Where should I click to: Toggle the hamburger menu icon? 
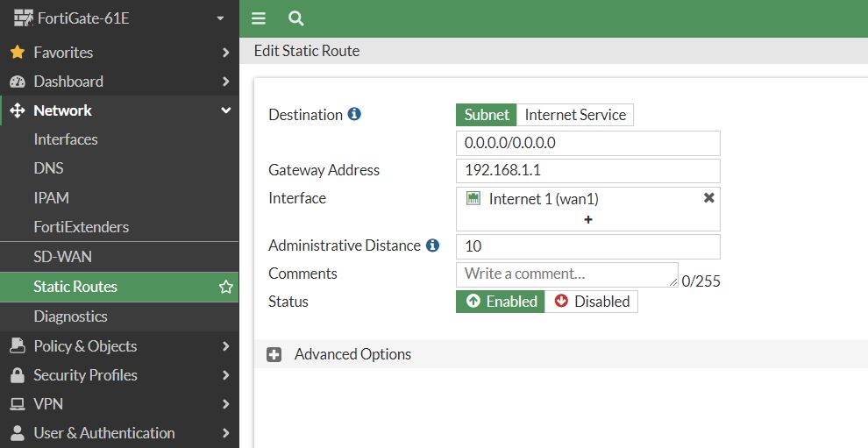tap(259, 18)
